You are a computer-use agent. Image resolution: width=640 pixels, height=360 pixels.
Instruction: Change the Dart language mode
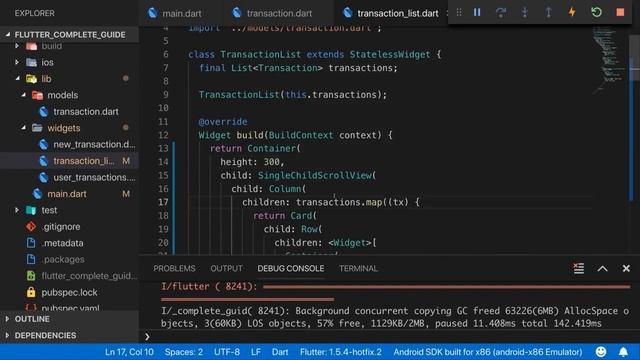click(280, 352)
